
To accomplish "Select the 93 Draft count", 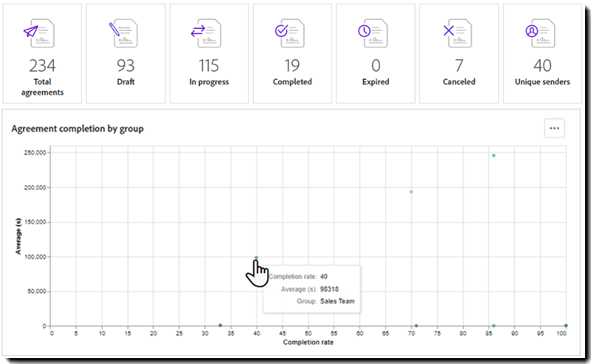I will pos(124,66).
